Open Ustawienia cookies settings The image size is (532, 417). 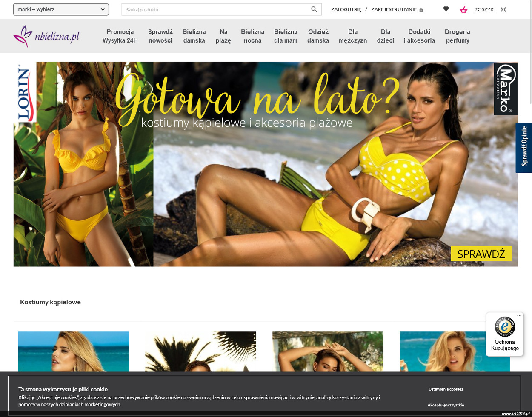click(446, 389)
